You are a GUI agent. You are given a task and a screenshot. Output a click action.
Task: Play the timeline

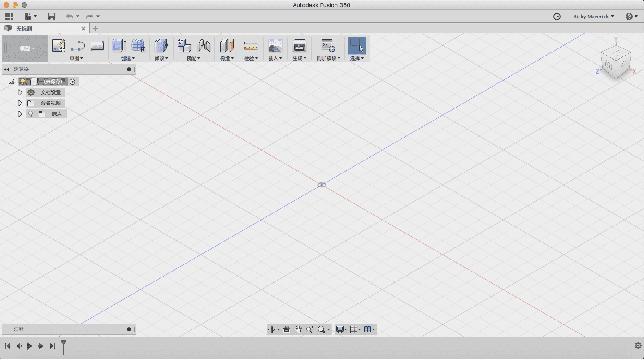30,346
